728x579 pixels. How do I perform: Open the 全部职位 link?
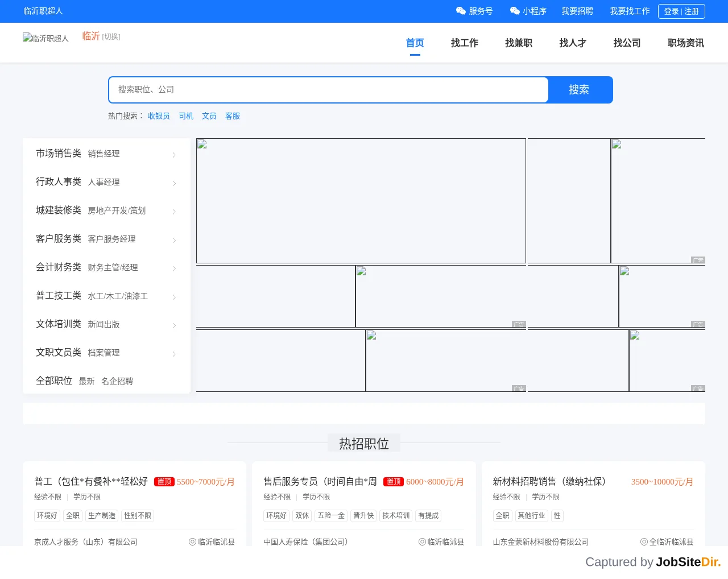click(x=54, y=381)
